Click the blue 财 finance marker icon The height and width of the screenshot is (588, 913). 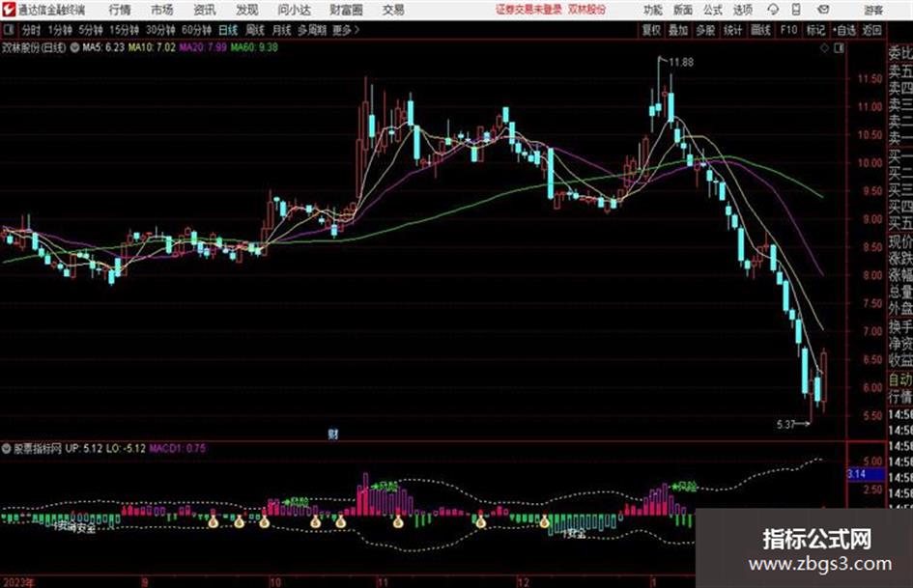pos(333,434)
